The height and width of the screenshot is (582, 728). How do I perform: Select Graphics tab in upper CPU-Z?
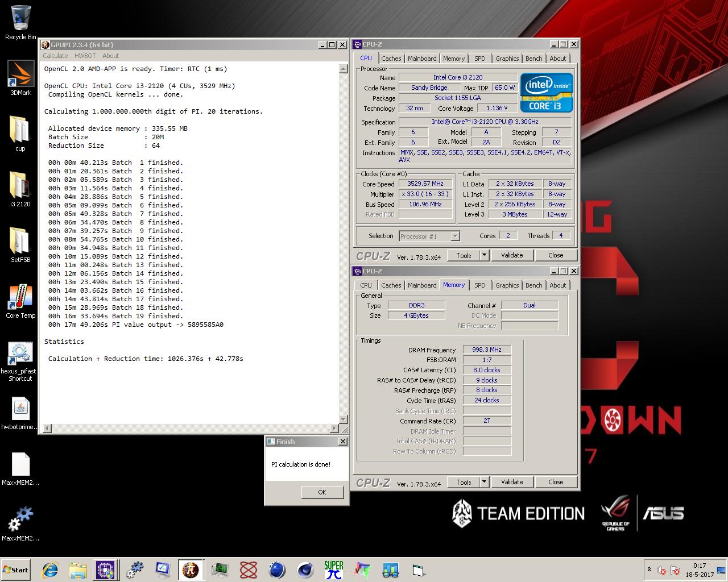coord(507,59)
